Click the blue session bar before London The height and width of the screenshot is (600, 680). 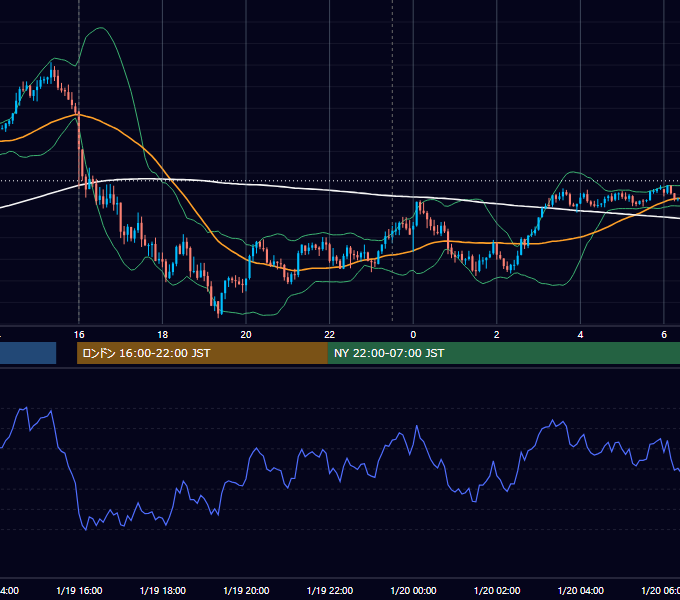tap(28, 353)
